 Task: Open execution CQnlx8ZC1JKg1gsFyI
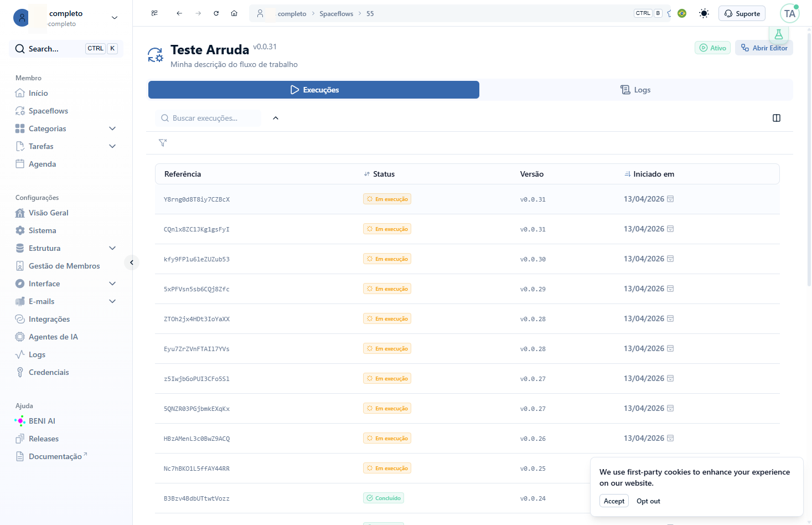196,229
